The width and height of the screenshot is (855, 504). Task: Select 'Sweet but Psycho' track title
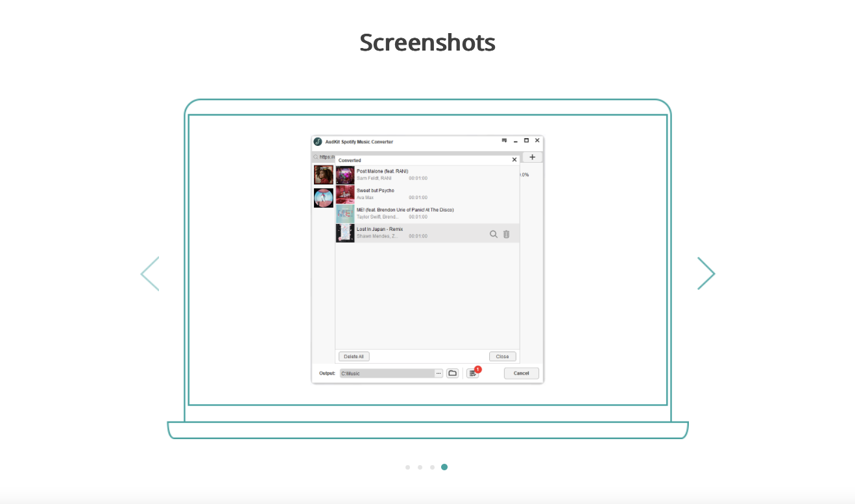coord(376,191)
